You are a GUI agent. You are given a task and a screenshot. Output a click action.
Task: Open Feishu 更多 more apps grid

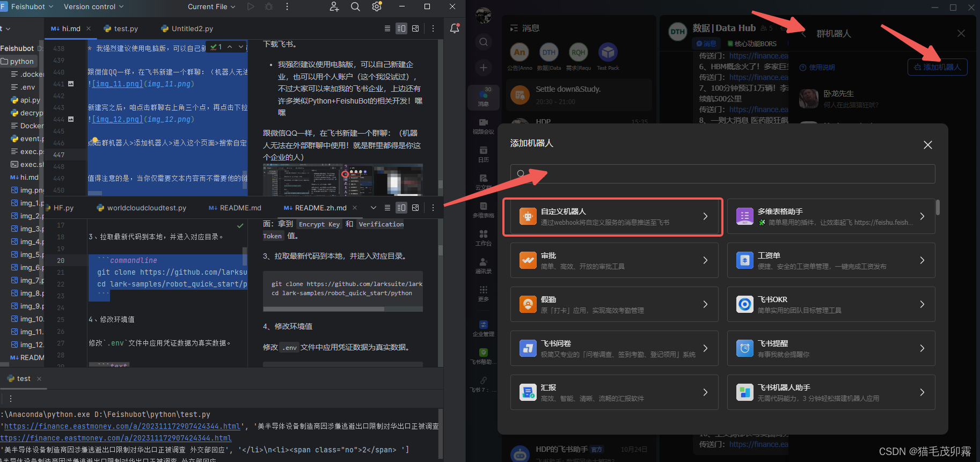[484, 294]
